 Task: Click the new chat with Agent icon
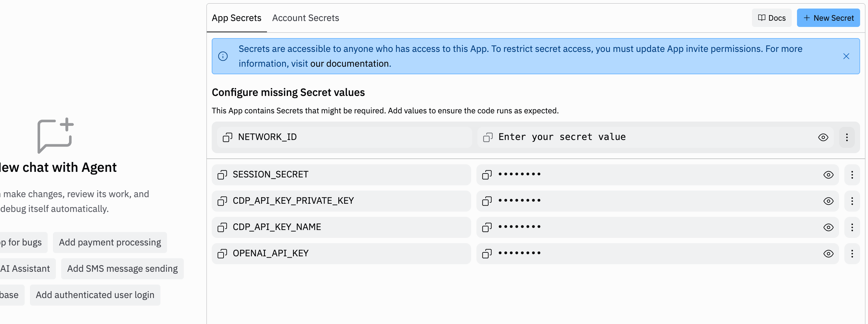[55, 135]
